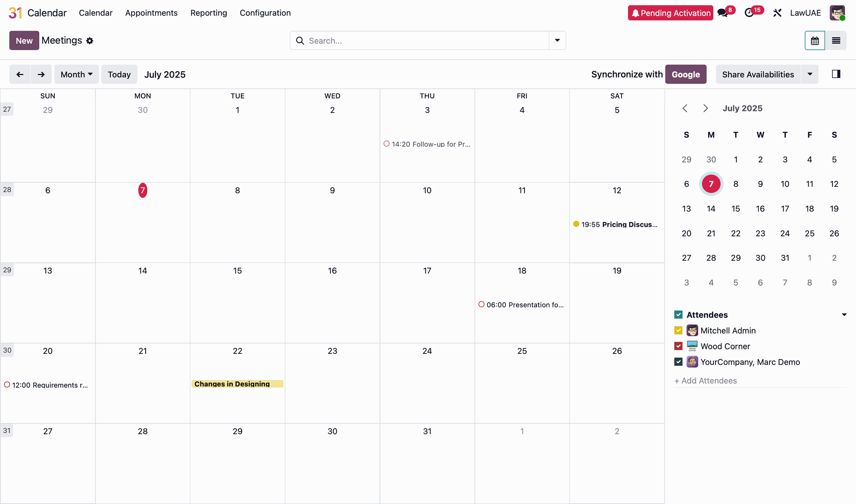This screenshot has width=856, height=504.
Task: Select the calendar view icon
Action: (x=815, y=41)
